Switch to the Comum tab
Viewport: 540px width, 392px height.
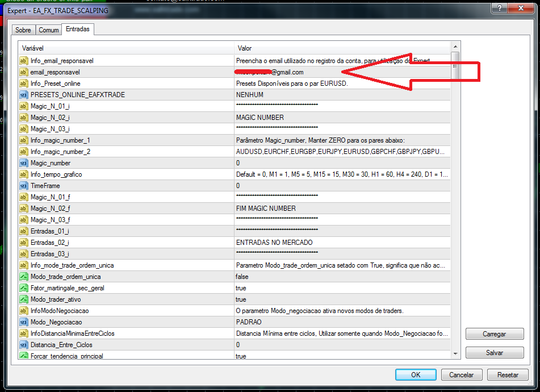(49, 30)
